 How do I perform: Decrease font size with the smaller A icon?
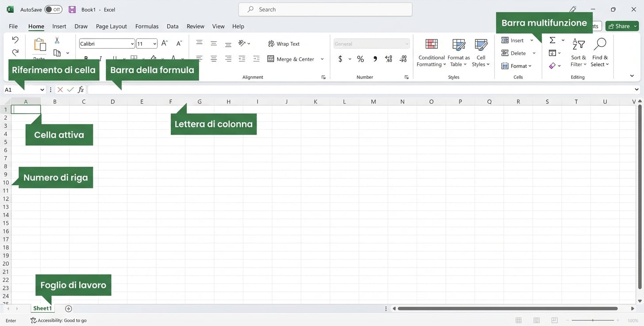tap(179, 43)
